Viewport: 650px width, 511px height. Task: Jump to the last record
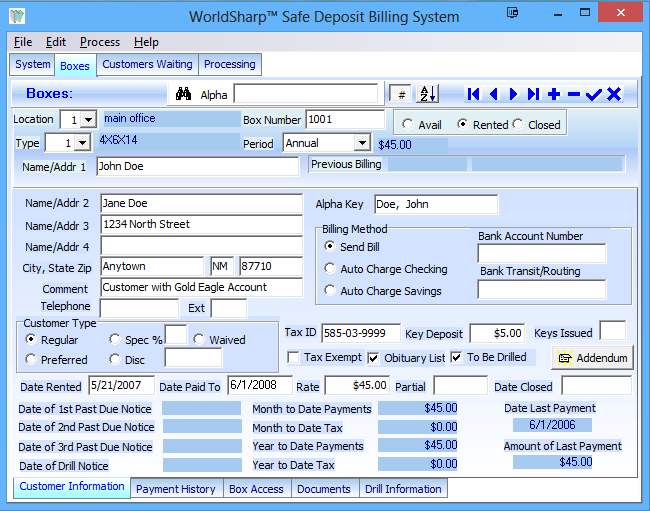[x=533, y=94]
